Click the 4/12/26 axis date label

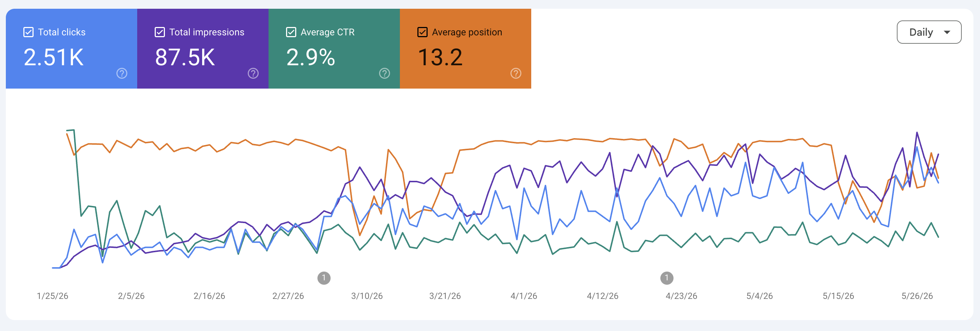point(603,296)
